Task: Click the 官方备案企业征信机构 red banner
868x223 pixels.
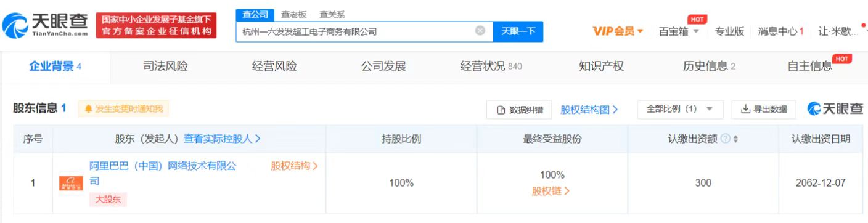Action: click(x=157, y=26)
